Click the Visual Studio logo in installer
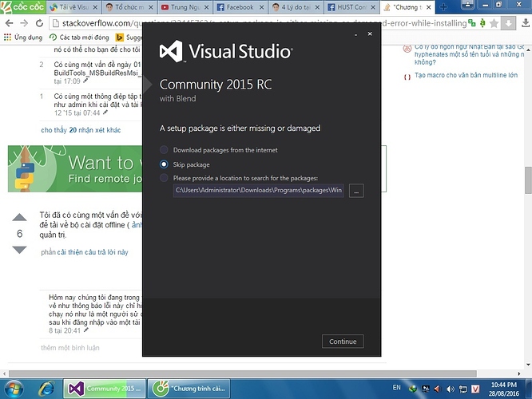532x399 pixels. (x=225, y=52)
